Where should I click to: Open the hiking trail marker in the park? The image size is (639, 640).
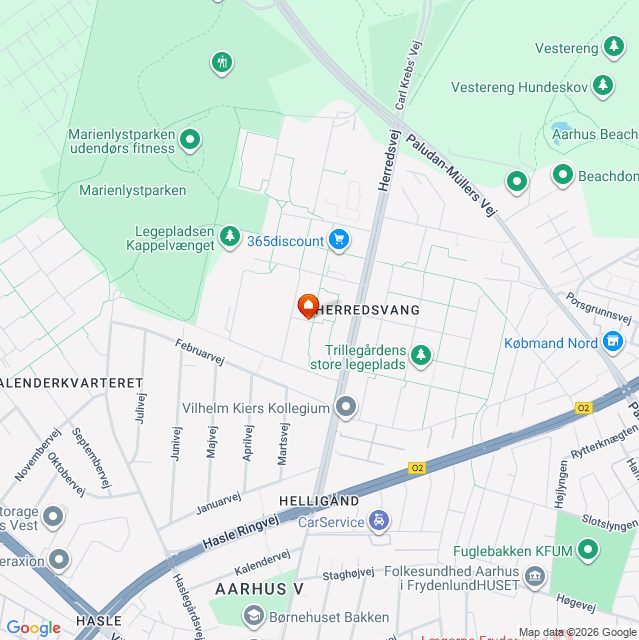point(222,63)
